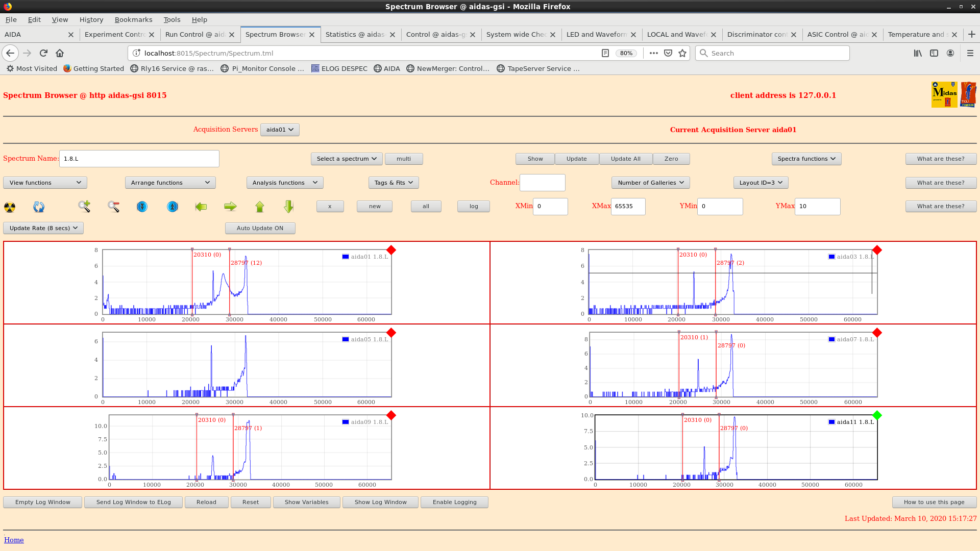The height and width of the screenshot is (551, 980).
Task: Toggle the red diamond on aida01 plot
Action: [x=391, y=250]
